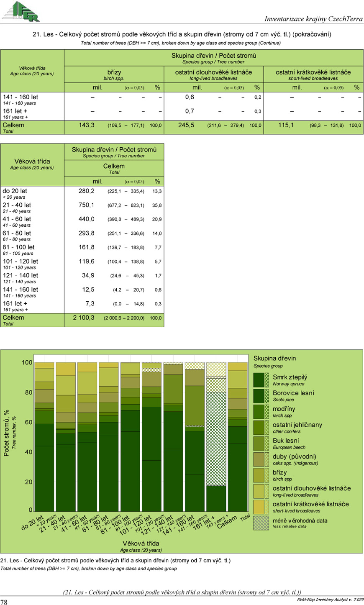364x605 pixels.
Task: Select the 2 100,3 grand total cell
Action: [x=84, y=318]
